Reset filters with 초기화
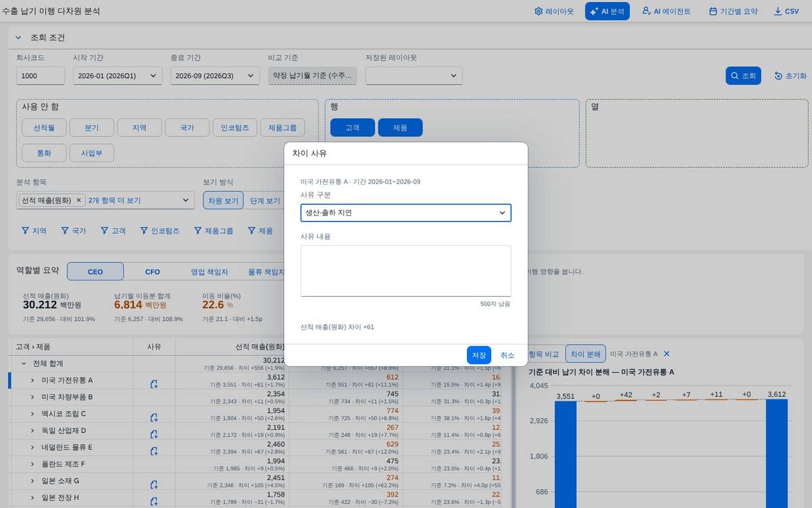The height and width of the screenshot is (508, 812). [790, 76]
